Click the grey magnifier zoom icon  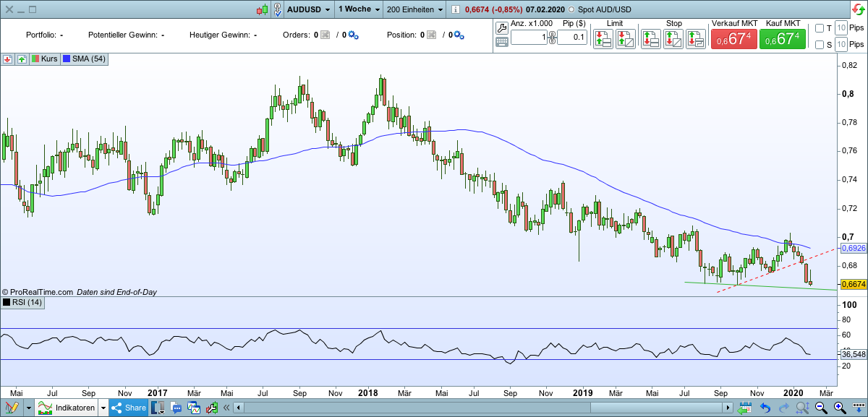802,408
